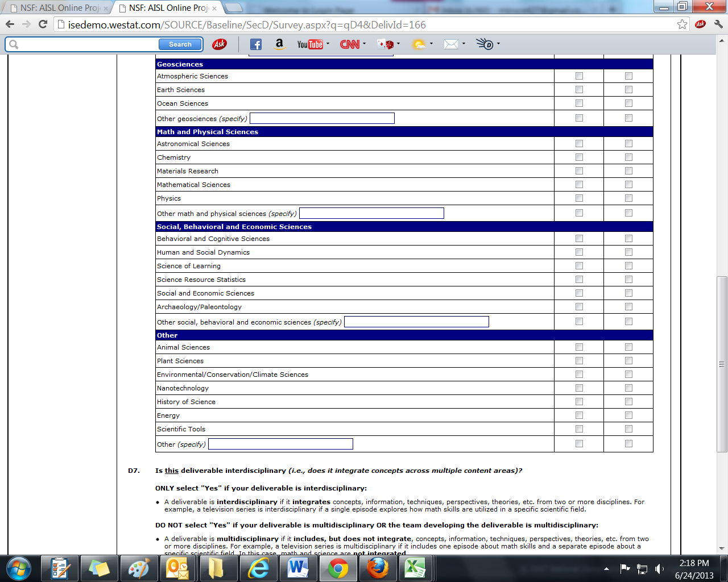This screenshot has width=728, height=582.
Task: Click the dictionary toolbar icon
Action: pyautogui.click(x=485, y=44)
